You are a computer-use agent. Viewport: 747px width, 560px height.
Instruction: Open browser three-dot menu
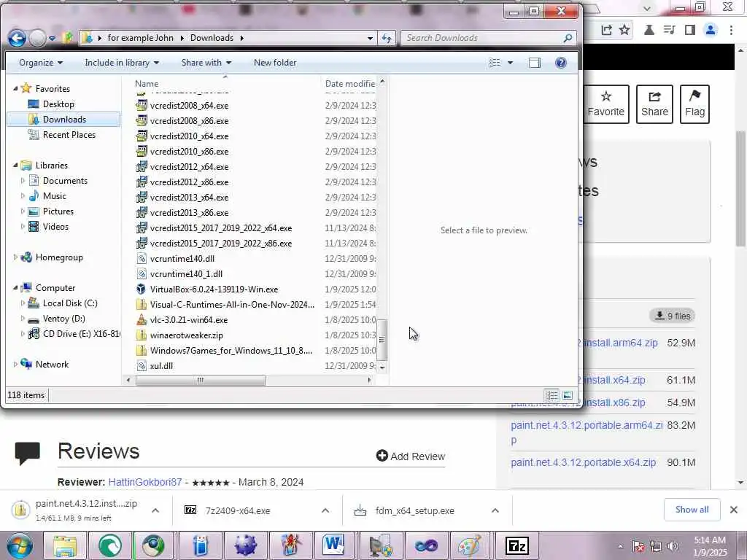(731, 30)
